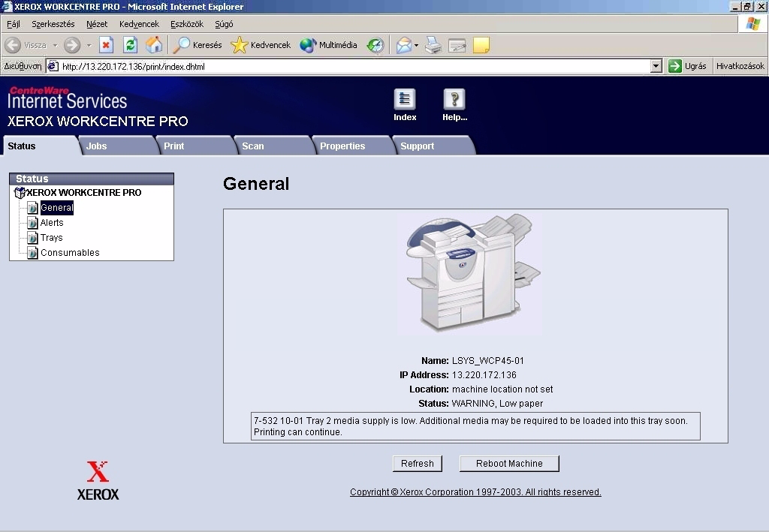This screenshot has height=532, width=769.
Task: Select Trays in status tree
Action: tap(52, 238)
